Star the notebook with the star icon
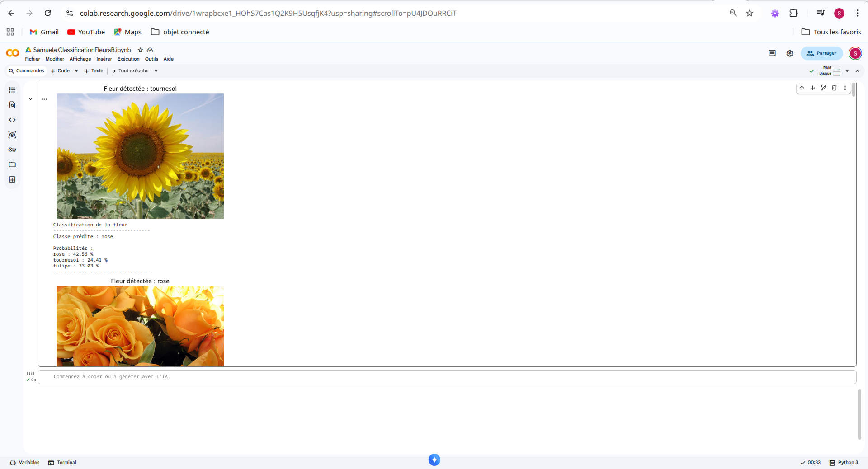Viewport: 868px width, 469px height. tap(140, 50)
